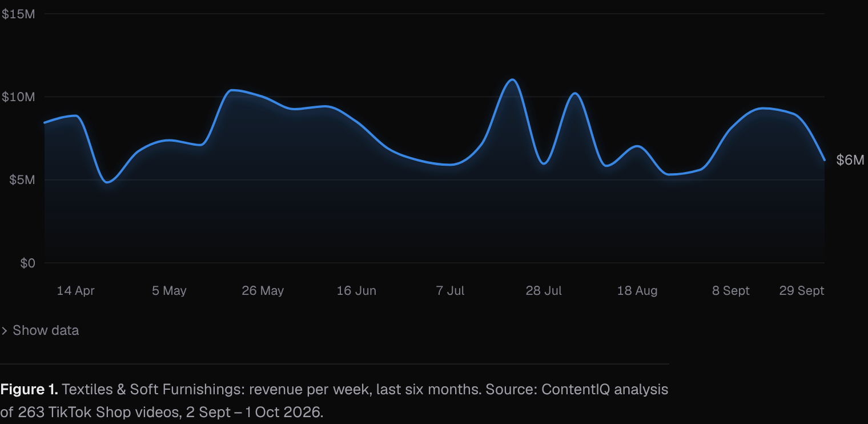Click the $15M y-axis label
Viewport: 868px width, 424px height.
tap(18, 14)
